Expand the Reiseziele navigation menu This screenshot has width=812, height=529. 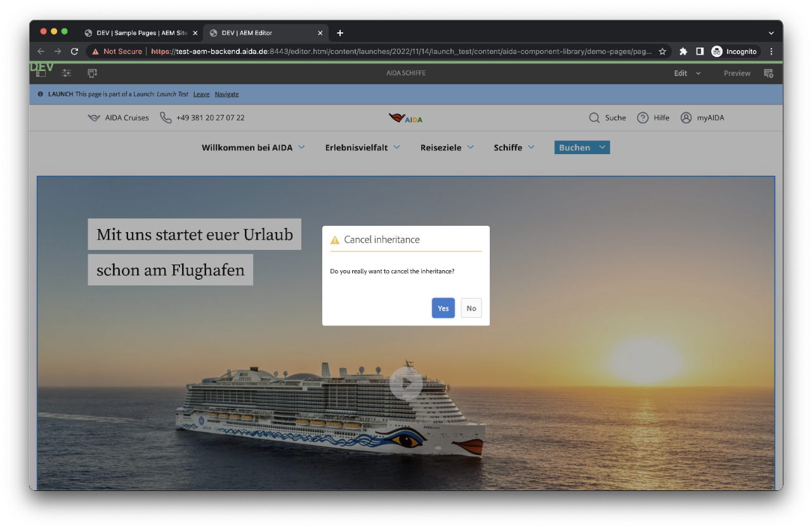coord(447,148)
